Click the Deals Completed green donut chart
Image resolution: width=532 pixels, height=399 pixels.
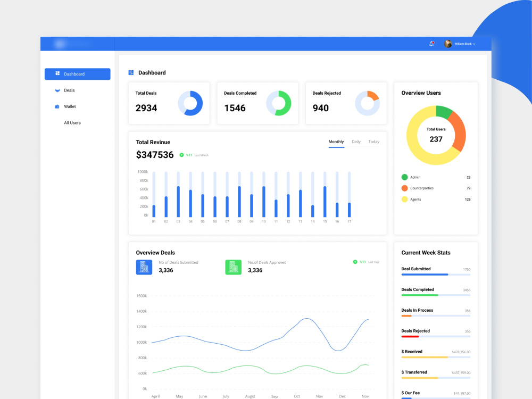tap(279, 103)
